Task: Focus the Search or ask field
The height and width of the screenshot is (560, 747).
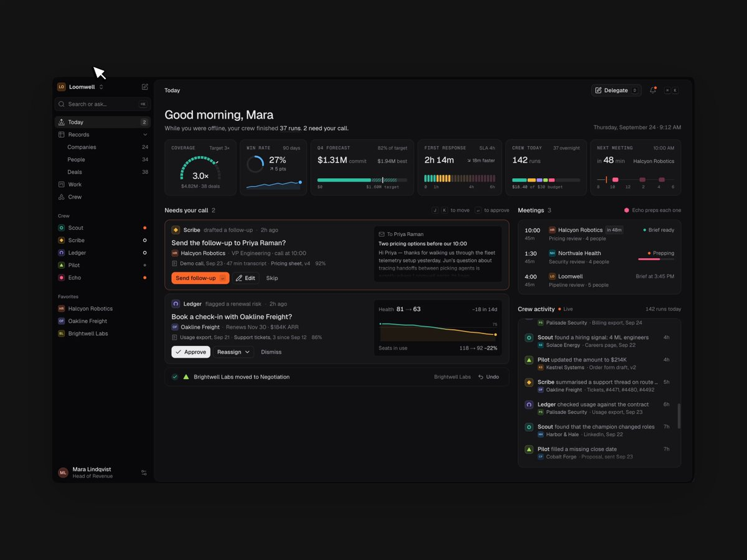Action: 103,104
